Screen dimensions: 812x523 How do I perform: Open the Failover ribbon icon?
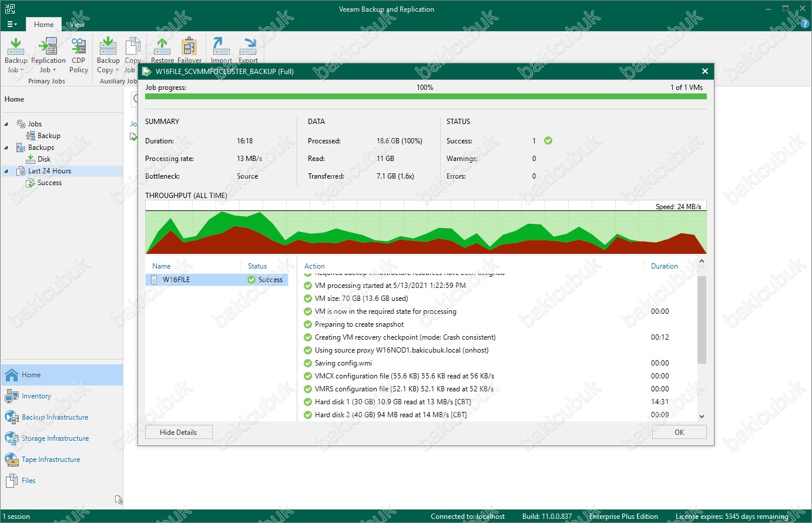click(x=189, y=46)
